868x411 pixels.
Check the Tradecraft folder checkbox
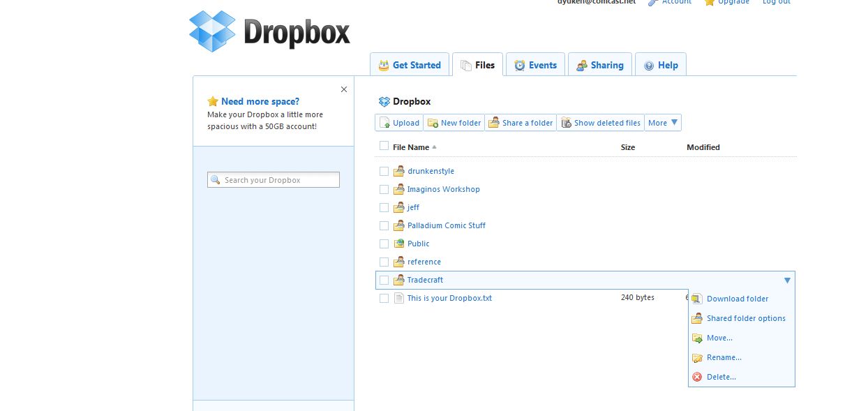pyautogui.click(x=384, y=280)
